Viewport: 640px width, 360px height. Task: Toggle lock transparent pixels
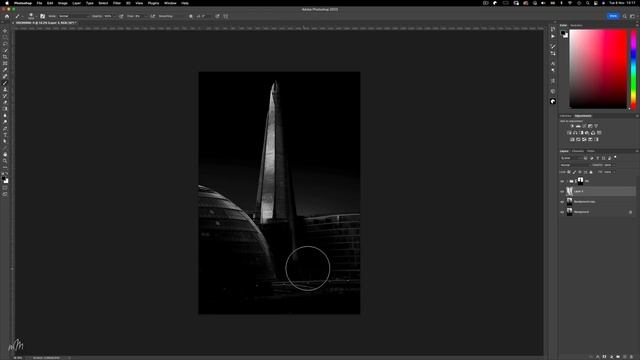click(x=569, y=172)
